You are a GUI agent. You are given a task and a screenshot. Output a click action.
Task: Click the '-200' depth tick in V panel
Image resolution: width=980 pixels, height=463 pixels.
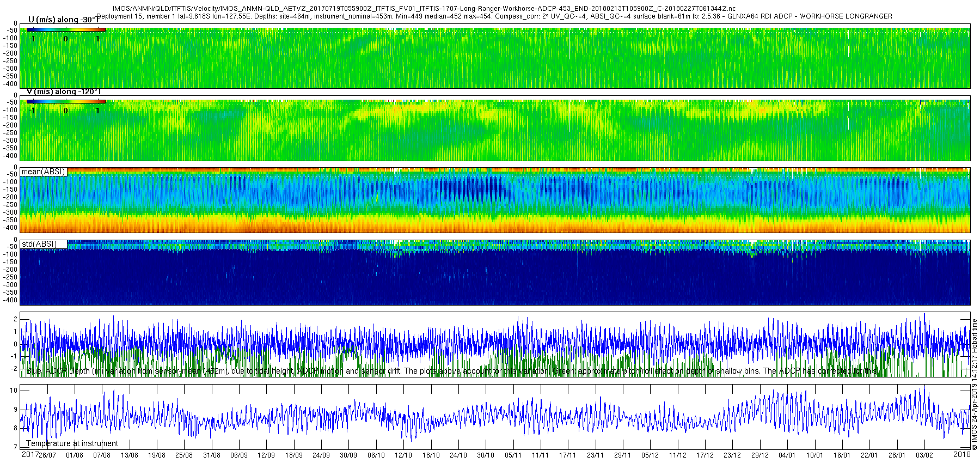tap(11, 125)
